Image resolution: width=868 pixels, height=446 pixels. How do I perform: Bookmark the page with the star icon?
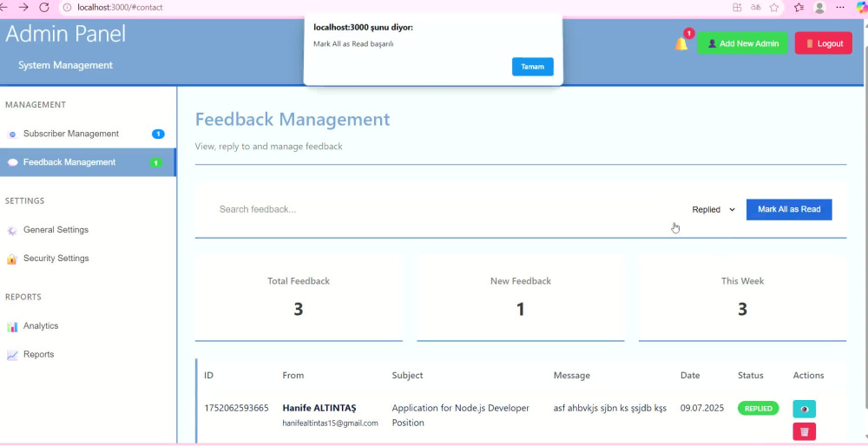[774, 8]
